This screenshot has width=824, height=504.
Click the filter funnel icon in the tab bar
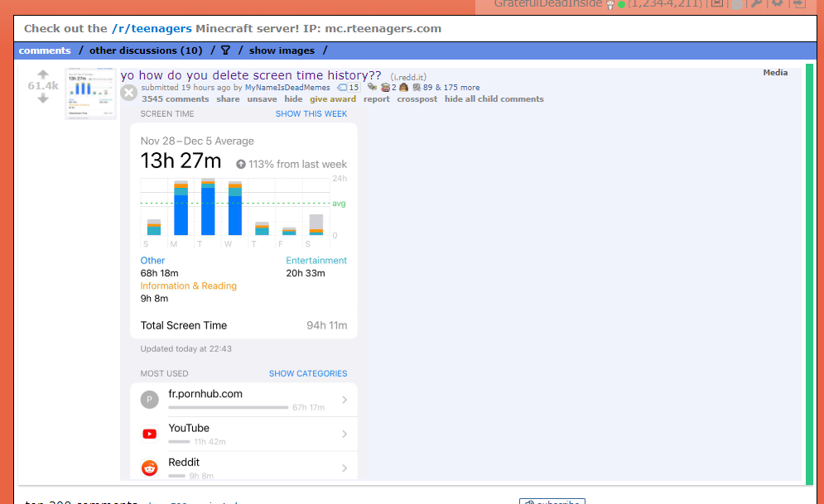click(x=225, y=50)
